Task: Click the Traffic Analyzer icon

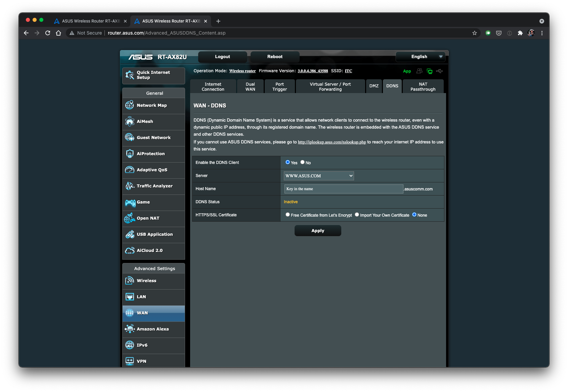Action: coord(130,186)
